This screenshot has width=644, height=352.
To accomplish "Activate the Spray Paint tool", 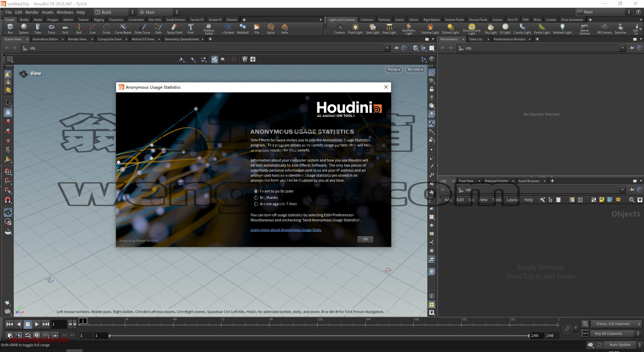I will pos(174,29).
